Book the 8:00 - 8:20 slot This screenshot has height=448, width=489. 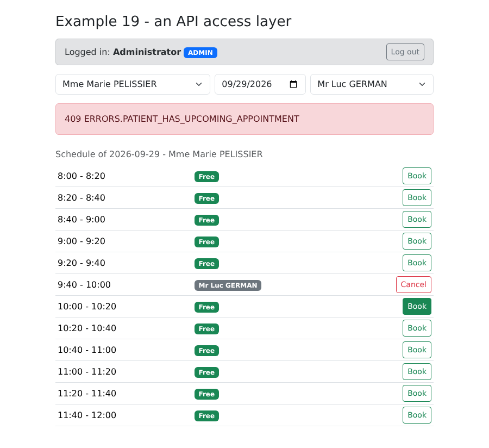pyautogui.click(x=417, y=176)
